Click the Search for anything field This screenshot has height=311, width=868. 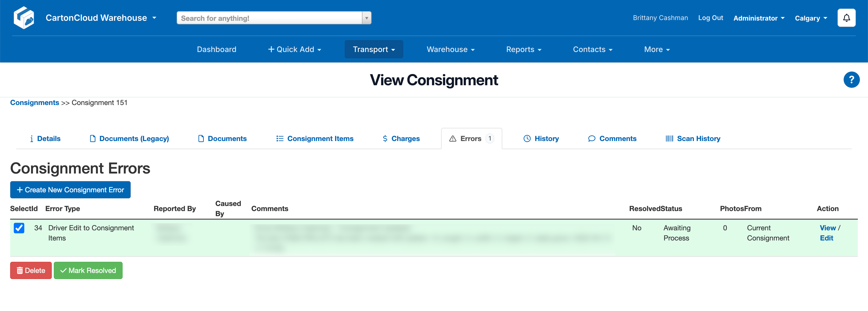tap(270, 18)
